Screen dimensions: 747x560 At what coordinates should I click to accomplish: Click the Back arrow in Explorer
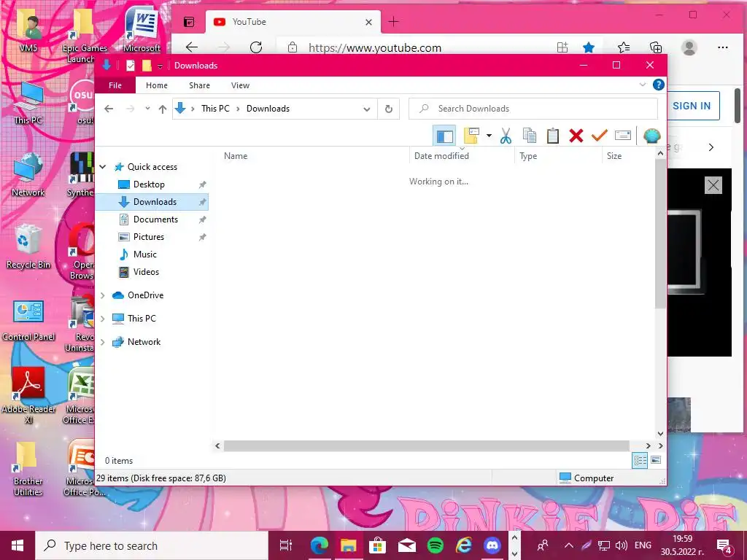109,109
